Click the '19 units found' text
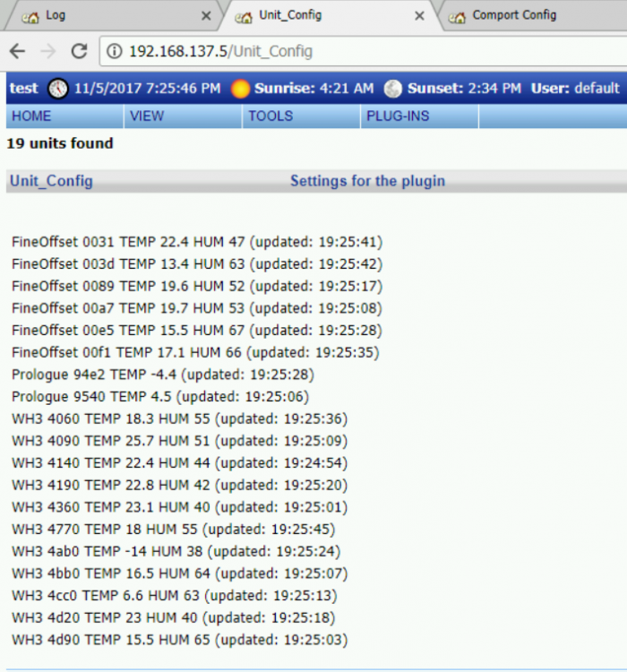Screen dimensions: 627x672 tap(60, 143)
